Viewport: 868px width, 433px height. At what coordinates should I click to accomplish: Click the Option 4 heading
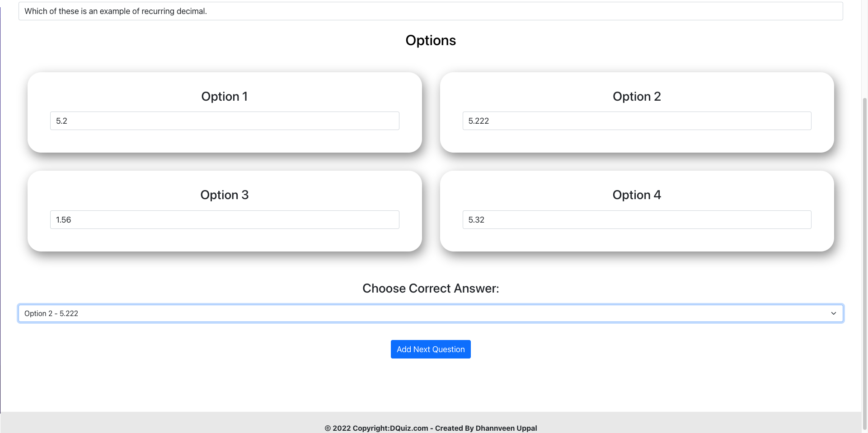pyautogui.click(x=637, y=195)
